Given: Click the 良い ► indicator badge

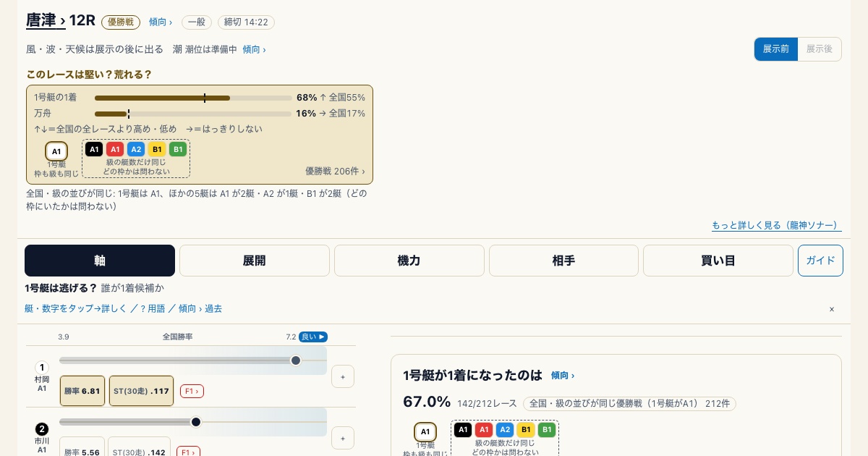Looking at the screenshot, I should tap(313, 337).
